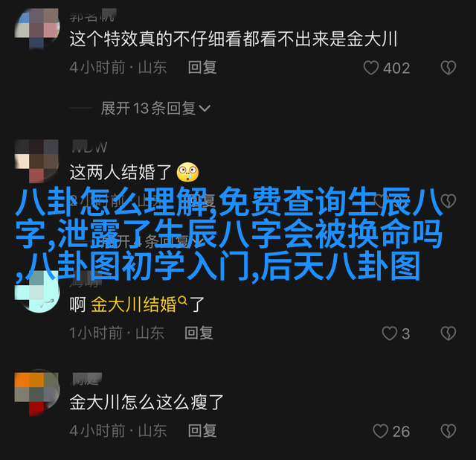Tap 回复 under the 1小时前 comment

[199, 333]
